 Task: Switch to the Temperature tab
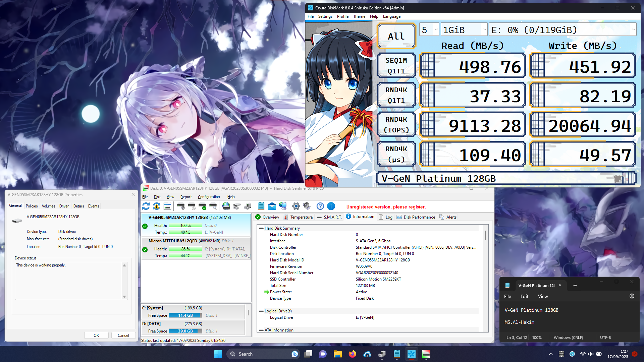[298, 217]
